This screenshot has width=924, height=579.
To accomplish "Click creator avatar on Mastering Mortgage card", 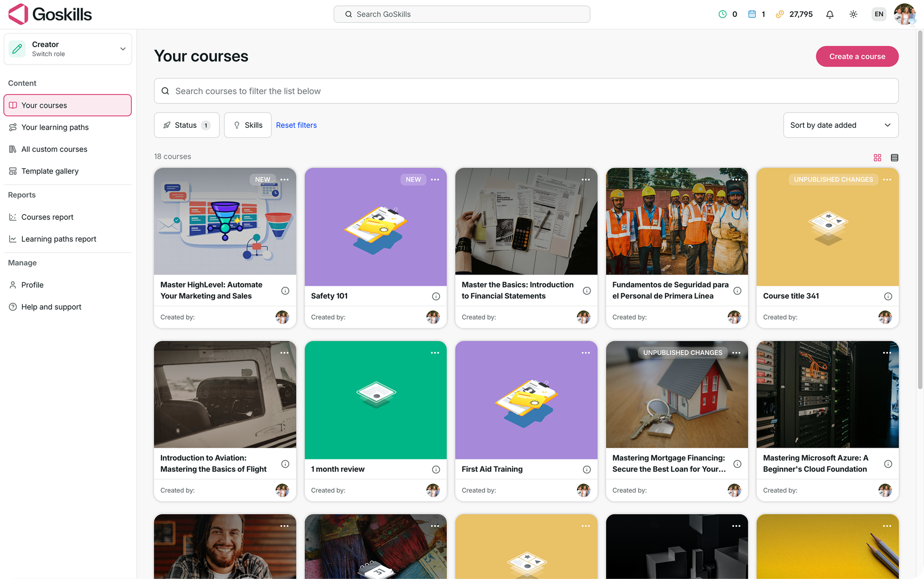I will pos(734,490).
